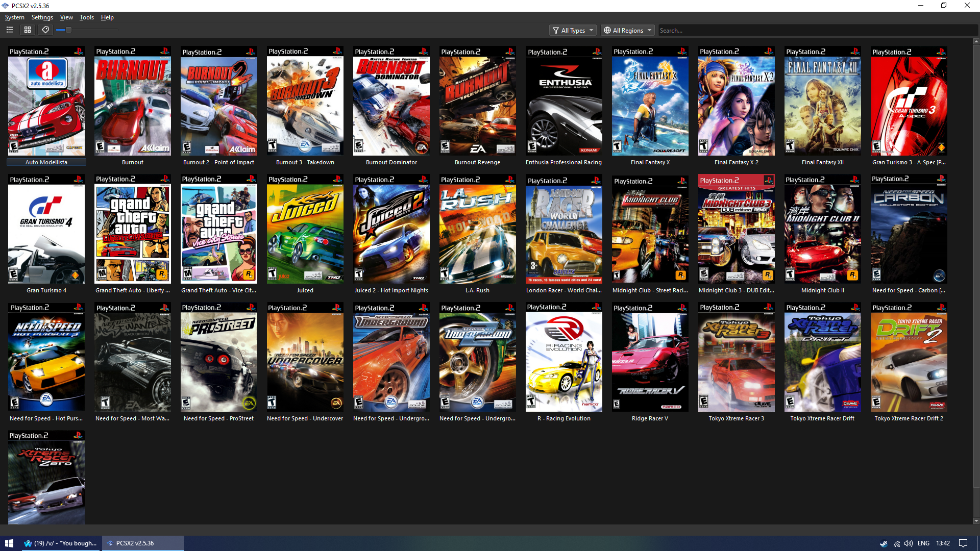Viewport: 980px width, 551px height.
Task: Select Tokyo Xtreme Racer Drift 2 cover
Action: 909,357
